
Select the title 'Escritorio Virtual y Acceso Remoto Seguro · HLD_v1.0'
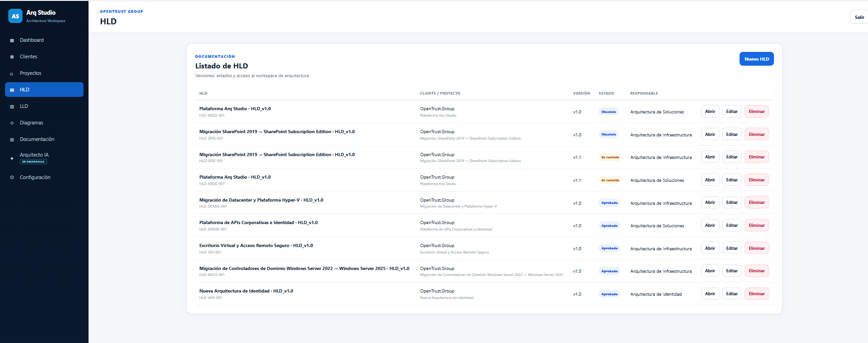(x=256, y=246)
